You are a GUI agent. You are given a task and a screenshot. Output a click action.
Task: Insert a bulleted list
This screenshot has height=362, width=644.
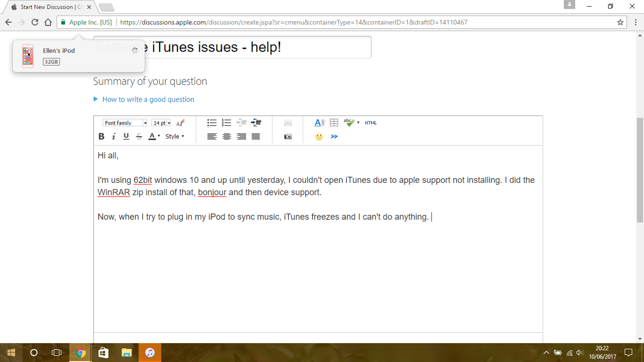(212, 123)
